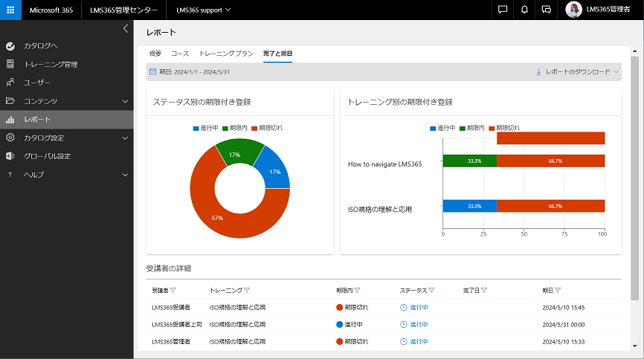Viewport: 644px width, 359px height.
Task: Click 進行中 status link in LMS365受講者 row
Action: pyautogui.click(x=419, y=307)
